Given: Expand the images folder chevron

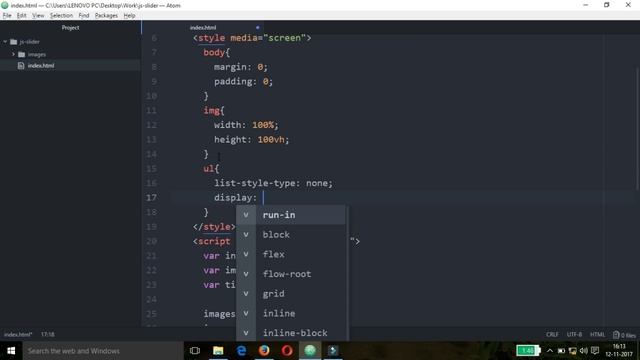Looking at the screenshot, I should point(13,54).
